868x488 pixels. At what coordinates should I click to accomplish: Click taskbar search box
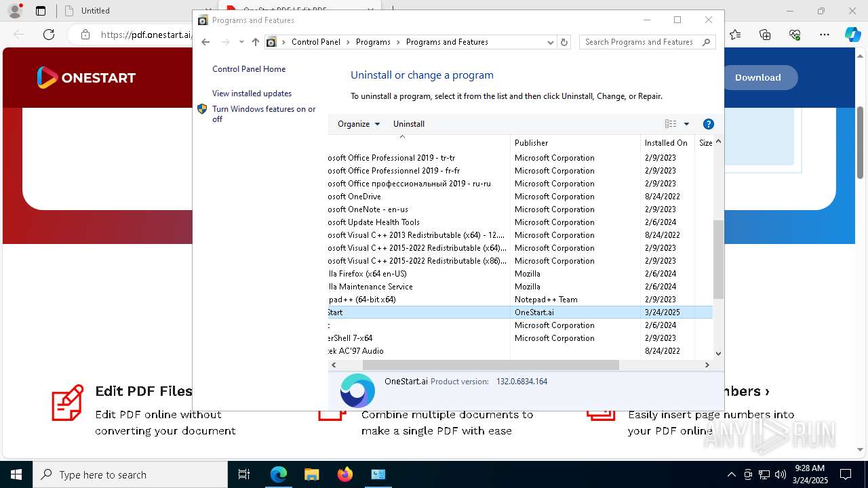click(130, 474)
